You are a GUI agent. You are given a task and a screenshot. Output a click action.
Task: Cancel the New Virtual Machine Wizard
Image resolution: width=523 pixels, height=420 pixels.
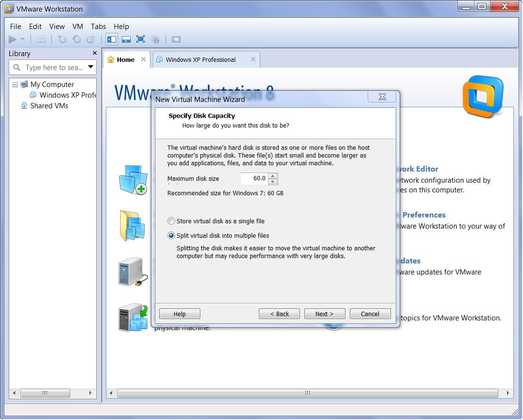(x=370, y=314)
